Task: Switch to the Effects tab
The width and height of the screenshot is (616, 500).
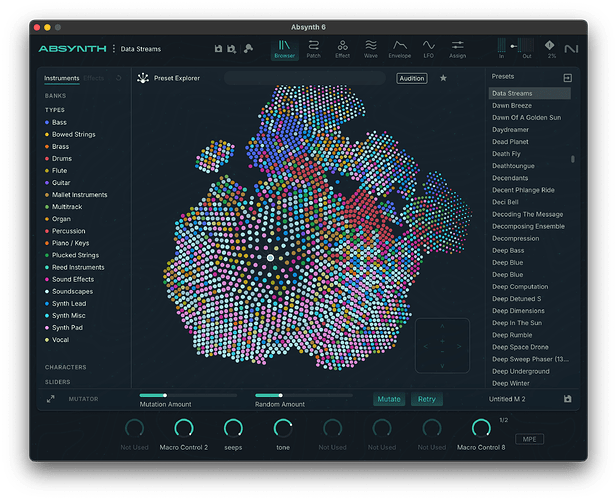Action: tap(94, 78)
